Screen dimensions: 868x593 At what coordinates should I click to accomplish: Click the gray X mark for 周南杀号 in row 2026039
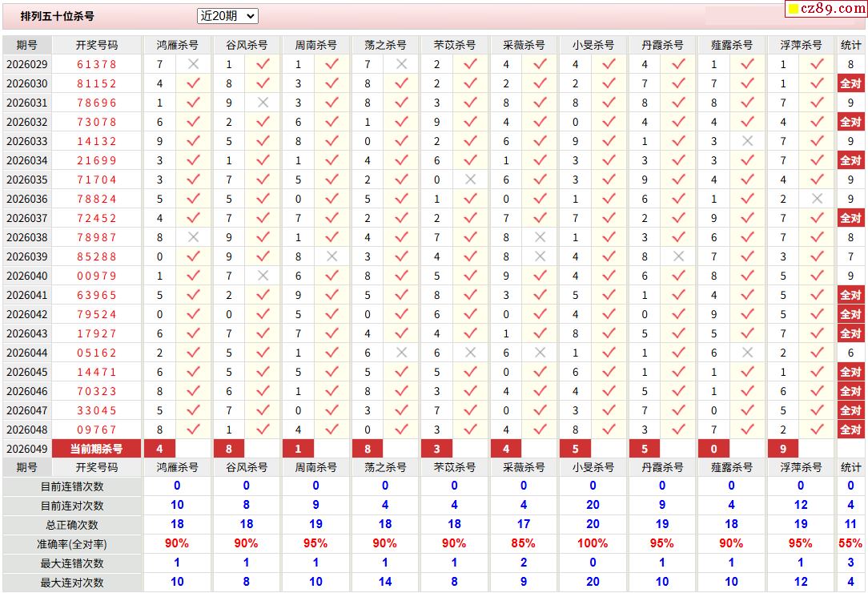(332, 256)
